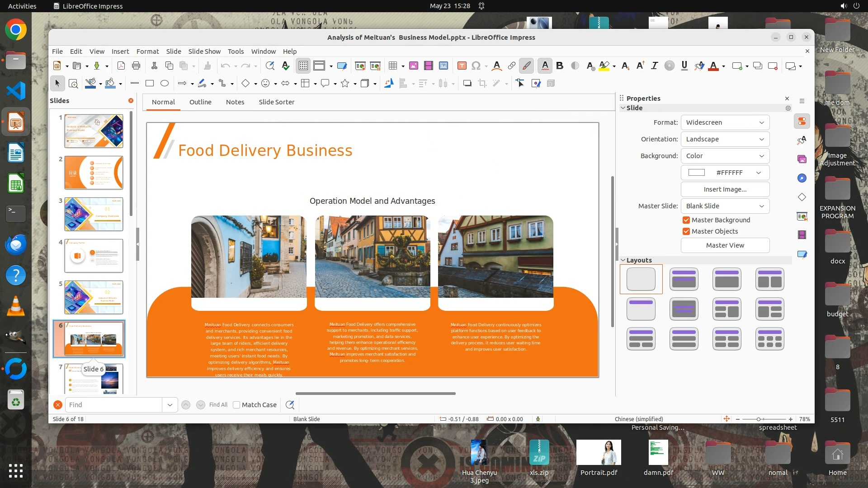Click the Underline formatting icon
The height and width of the screenshot is (488, 868).
[x=684, y=66]
